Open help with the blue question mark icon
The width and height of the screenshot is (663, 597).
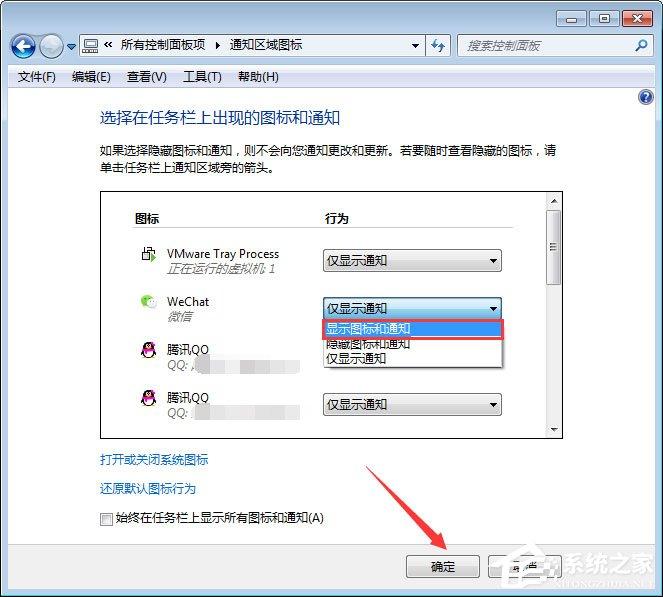pyautogui.click(x=645, y=97)
